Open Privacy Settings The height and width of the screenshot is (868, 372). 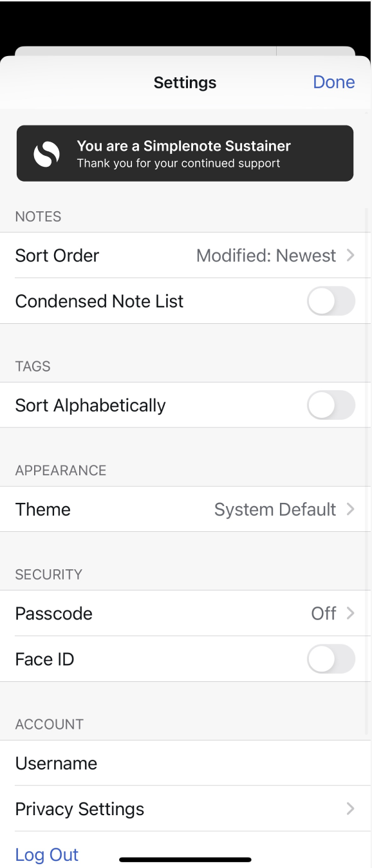point(185,809)
